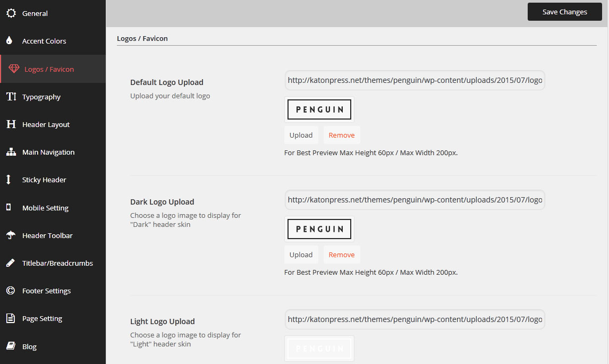
Task: Click the Typography text icon
Action: [x=11, y=97]
